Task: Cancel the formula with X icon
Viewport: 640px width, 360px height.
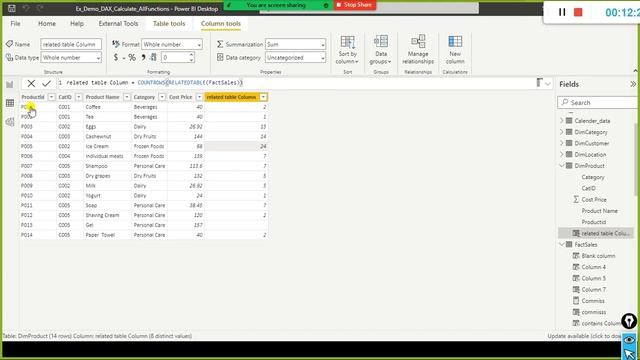Action: [31, 83]
